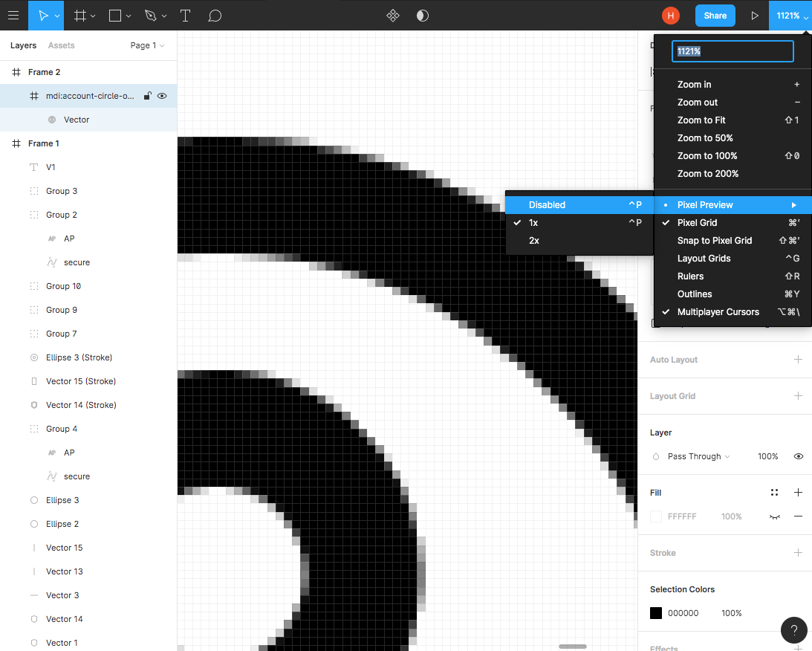Open the 1121% zoom dropdown

790,15
